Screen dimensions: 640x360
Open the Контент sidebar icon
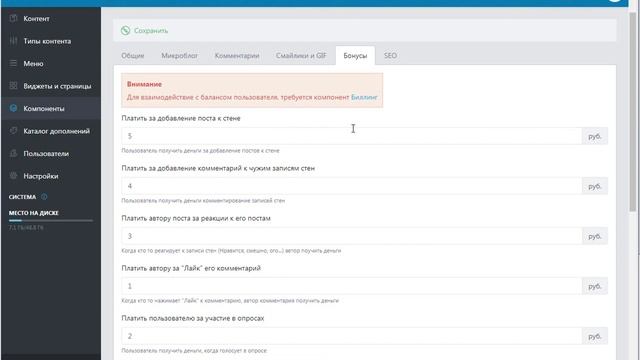coord(13,18)
